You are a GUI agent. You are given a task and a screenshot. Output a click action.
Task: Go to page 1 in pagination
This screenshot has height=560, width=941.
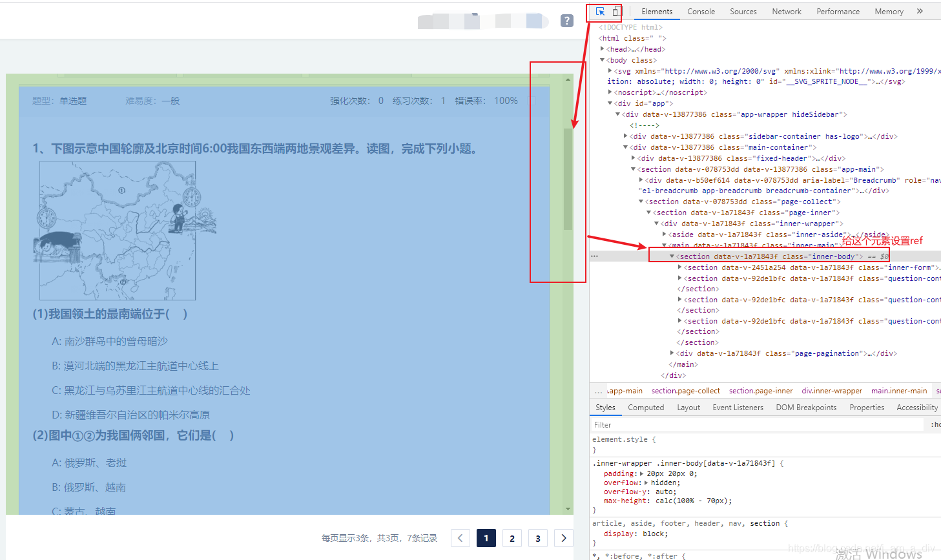click(x=486, y=538)
